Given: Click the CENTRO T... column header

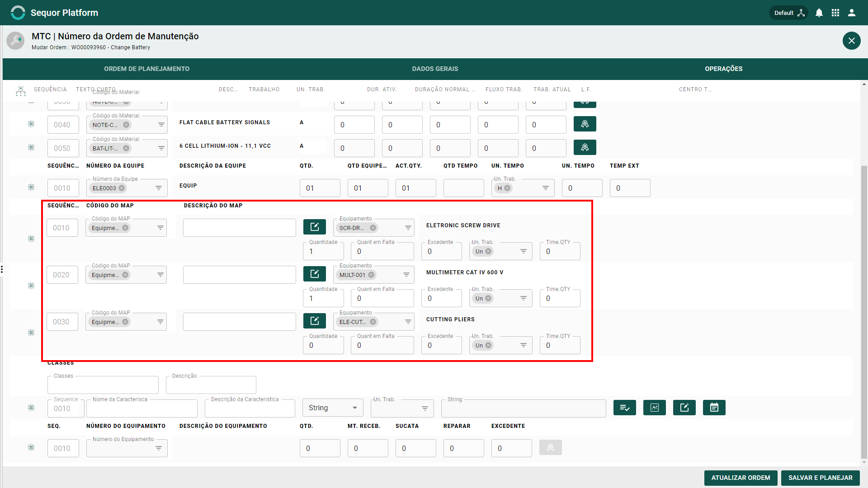Looking at the screenshot, I should pos(695,89).
